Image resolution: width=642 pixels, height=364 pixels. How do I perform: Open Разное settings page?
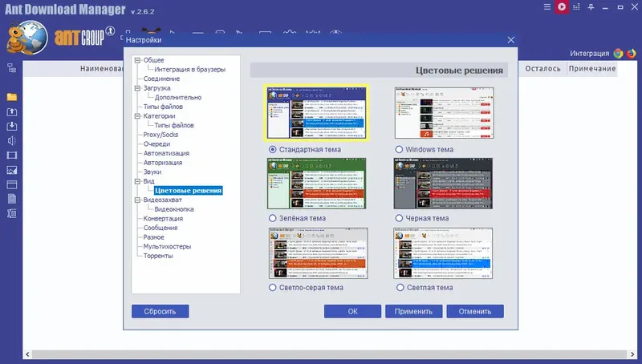[153, 237]
